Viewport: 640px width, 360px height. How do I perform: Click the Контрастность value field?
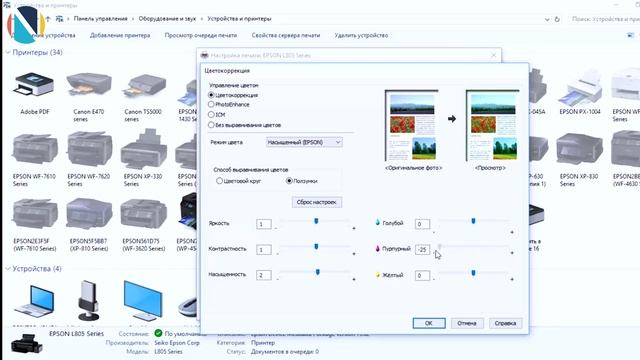click(x=264, y=249)
